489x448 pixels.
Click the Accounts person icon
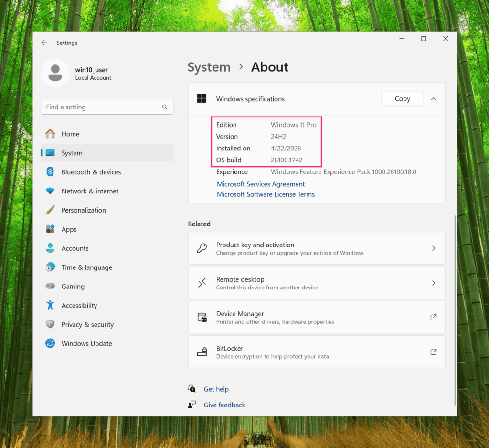click(50, 248)
